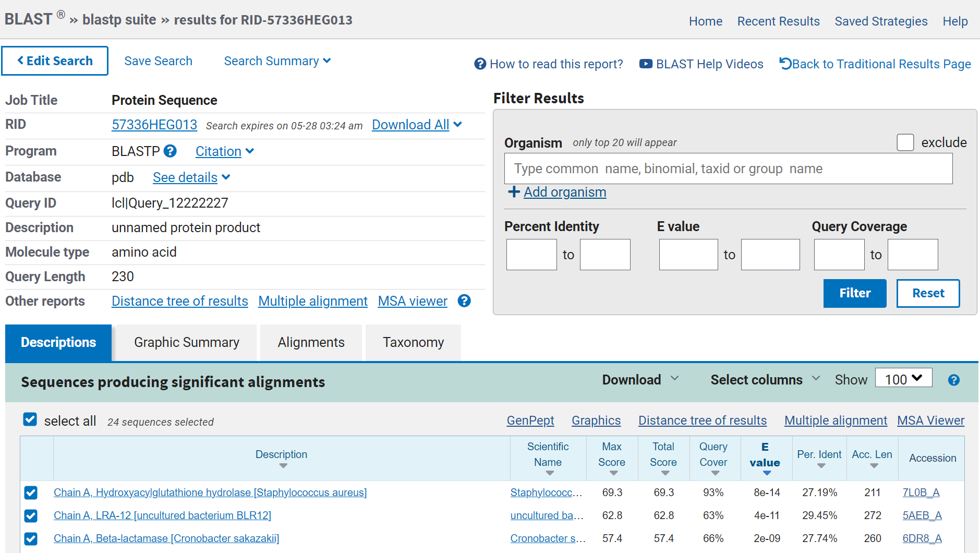Viewport: 980px width, 553px height.
Task: Click the E value minimum field
Action: pos(688,255)
